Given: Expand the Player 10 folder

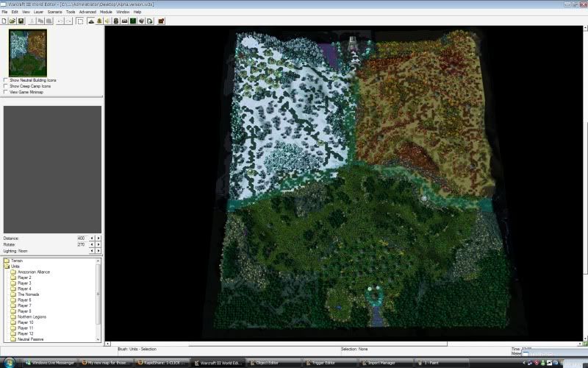Looking at the screenshot, I should click(13, 322).
